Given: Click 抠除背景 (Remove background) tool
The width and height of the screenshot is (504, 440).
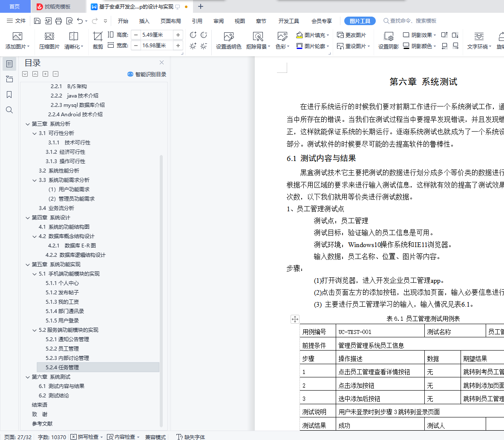Looking at the screenshot, I should pyautogui.click(x=258, y=40).
